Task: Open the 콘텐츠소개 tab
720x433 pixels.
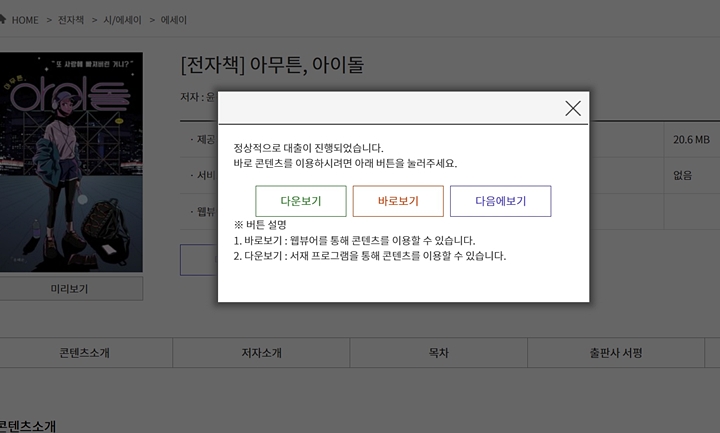Action: (x=85, y=353)
